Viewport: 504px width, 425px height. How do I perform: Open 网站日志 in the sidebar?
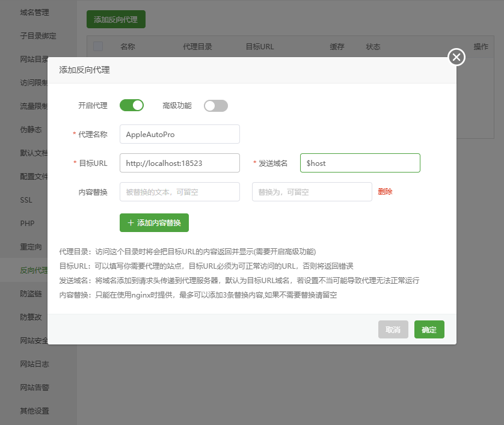pyautogui.click(x=34, y=364)
